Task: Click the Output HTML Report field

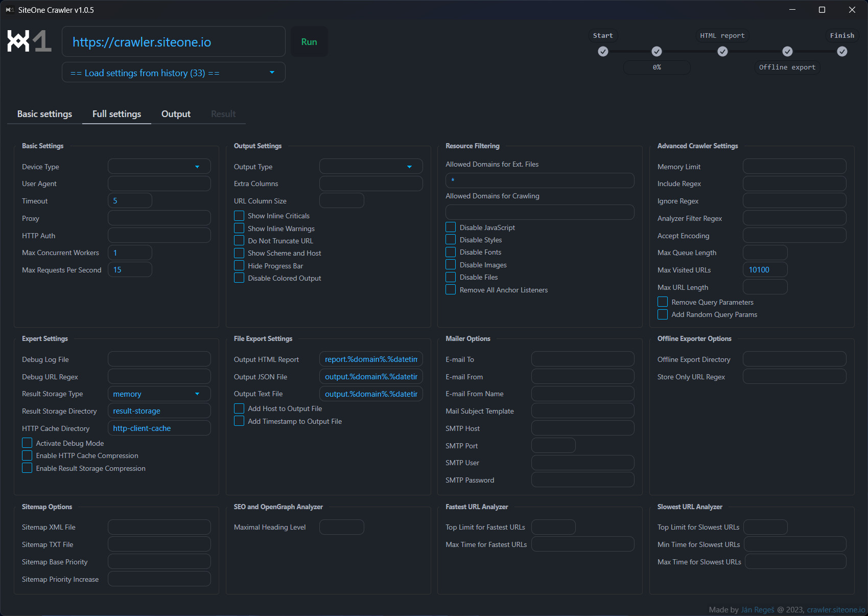Action: click(371, 359)
